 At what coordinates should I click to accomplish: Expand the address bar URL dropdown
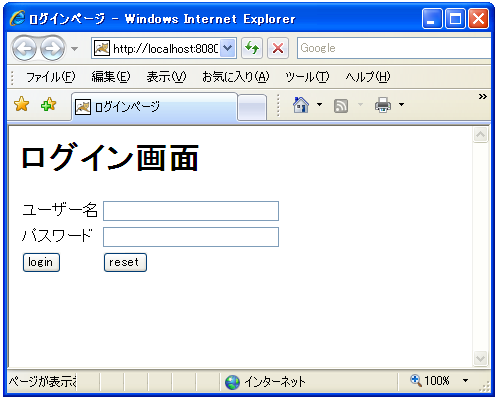[x=228, y=48]
